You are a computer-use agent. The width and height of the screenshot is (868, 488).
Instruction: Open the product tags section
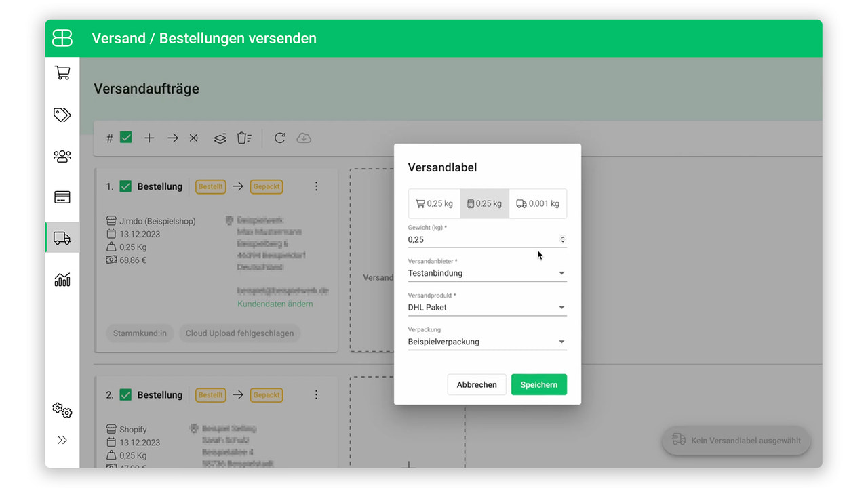[x=62, y=115]
